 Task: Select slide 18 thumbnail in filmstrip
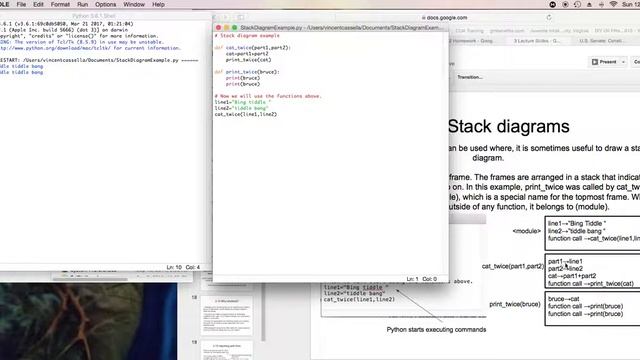[x=227, y=316]
